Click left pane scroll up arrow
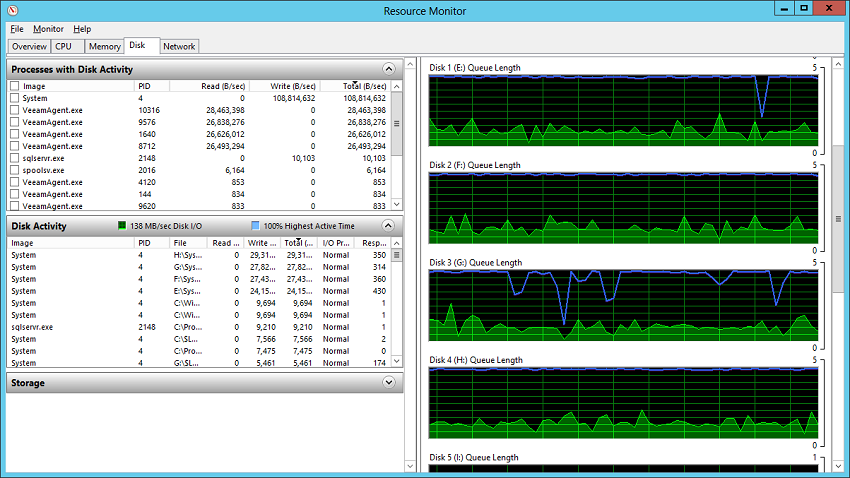The height and width of the screenshot is (478, 850). 410,64
